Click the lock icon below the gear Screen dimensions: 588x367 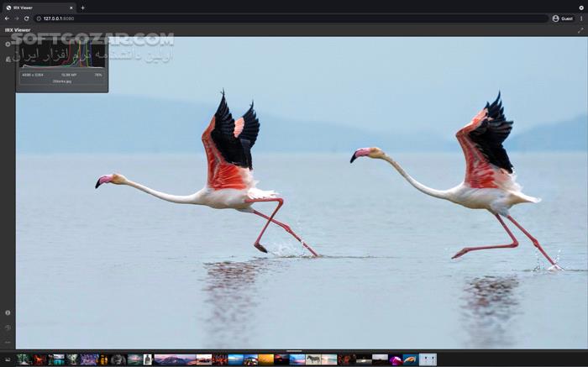coord(8,60)
